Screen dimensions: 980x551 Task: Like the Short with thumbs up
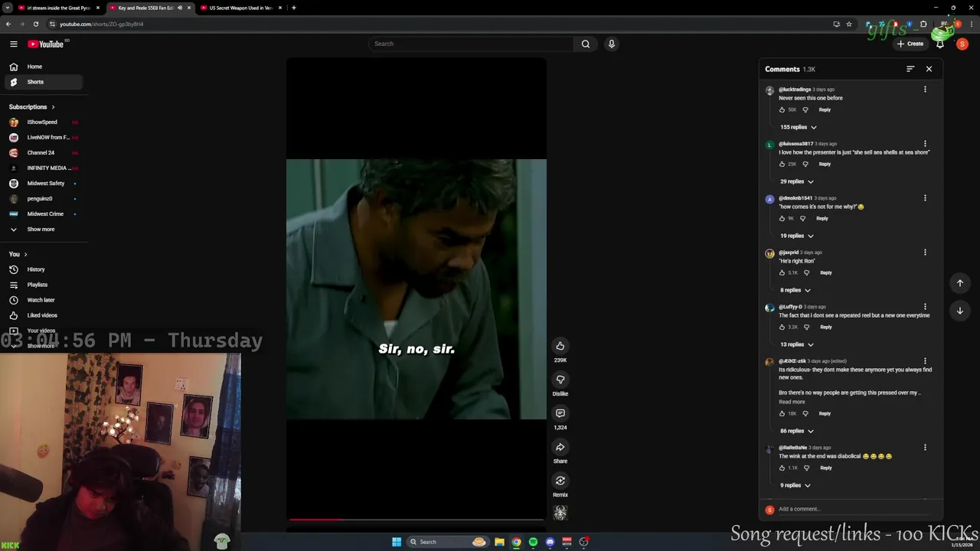tap(560, 346)
